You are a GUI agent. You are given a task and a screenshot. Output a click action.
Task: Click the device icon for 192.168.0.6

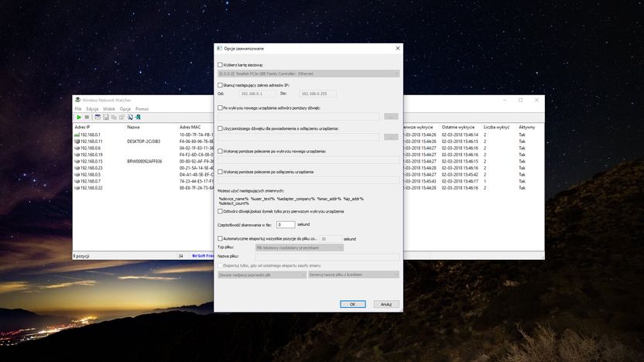tap(77, 149)
